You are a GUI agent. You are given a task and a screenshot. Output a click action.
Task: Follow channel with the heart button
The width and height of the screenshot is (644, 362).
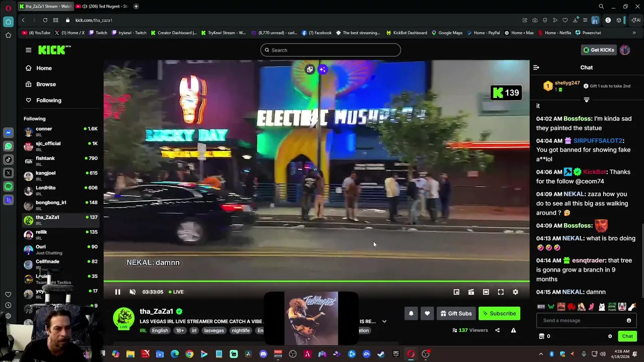pos(427,314)
